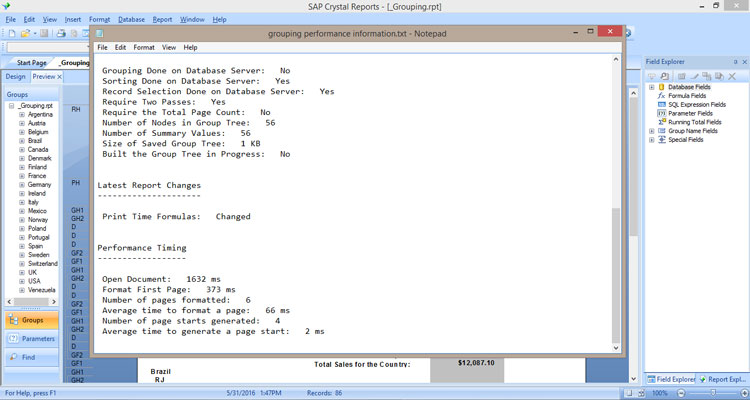Click the zoom in plus button
Viewport: 750px width, 400px height.
tap(744, 393)
